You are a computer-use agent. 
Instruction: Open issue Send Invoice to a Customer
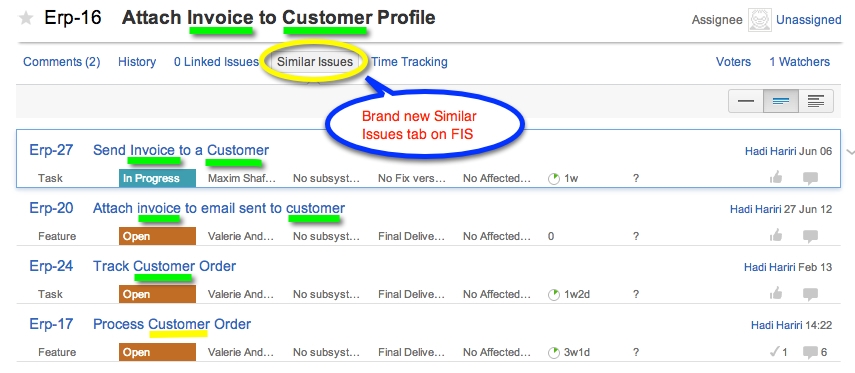pos(181,150)
